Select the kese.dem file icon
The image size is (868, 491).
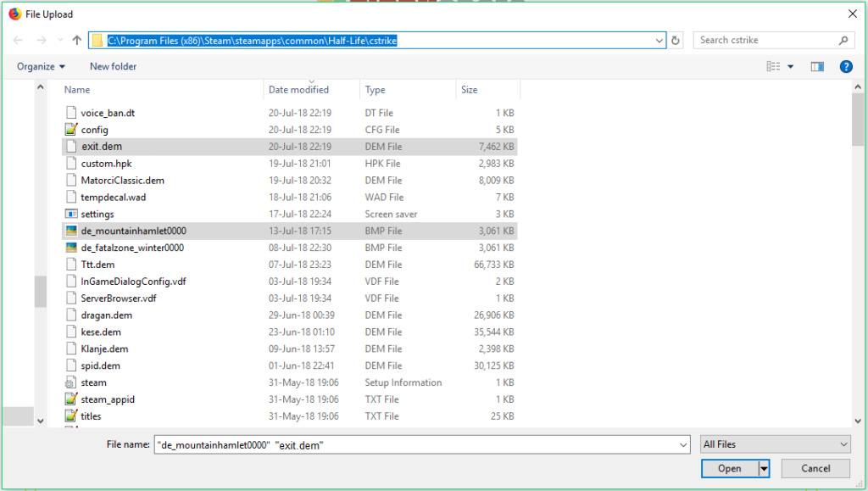71,332
